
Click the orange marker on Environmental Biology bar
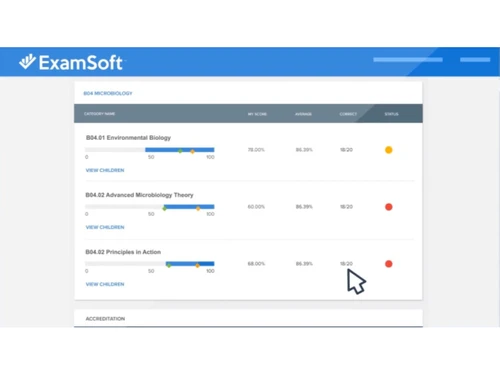[192, 152]
